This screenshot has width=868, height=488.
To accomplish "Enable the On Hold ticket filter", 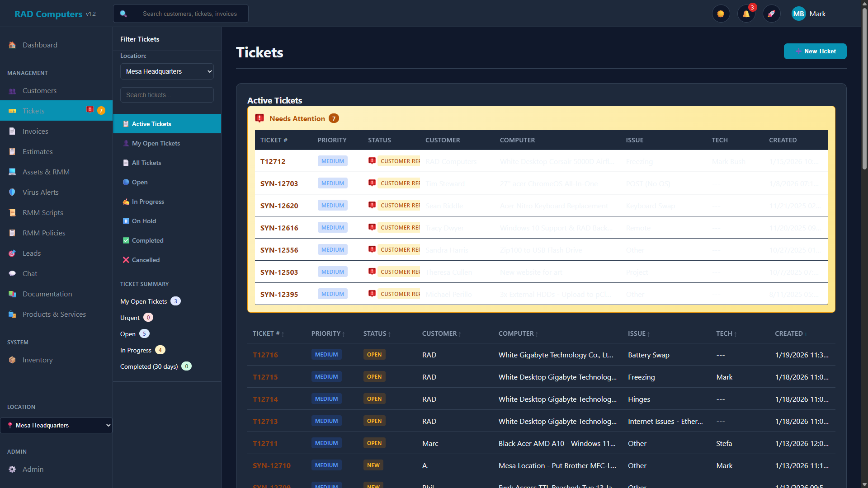I will (144, 221).
